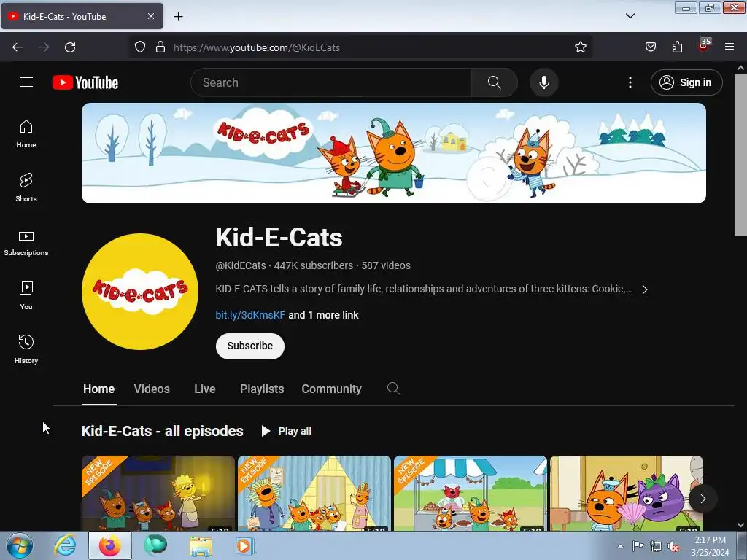
Task: Click Firefox forward arrow
Action: 44,47
